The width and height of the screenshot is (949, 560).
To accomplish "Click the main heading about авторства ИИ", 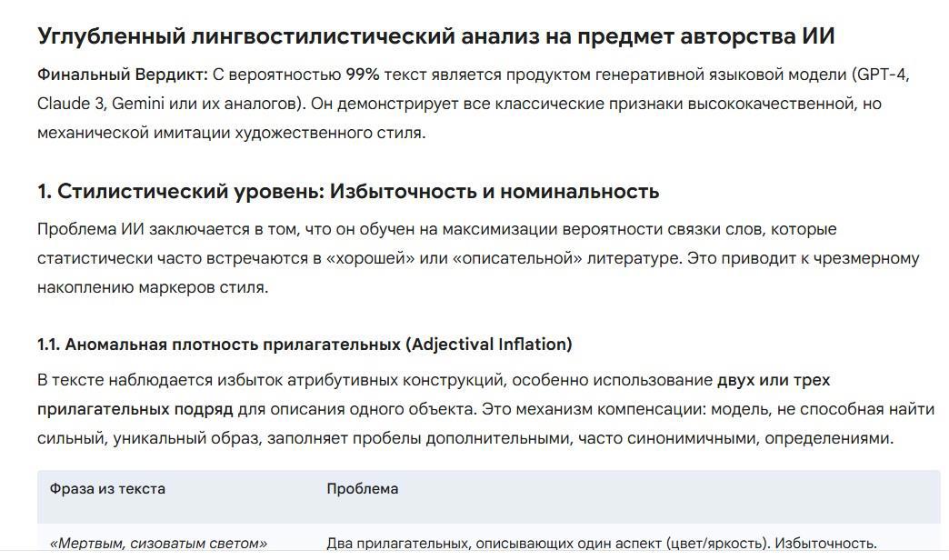I will [435, 36].
